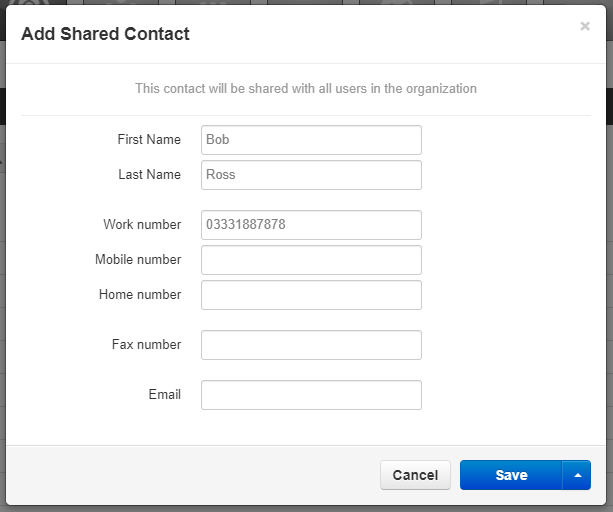Click the shared-with-all-users notice text
Viewport: 613px width, 512px height.
point(306,89)
